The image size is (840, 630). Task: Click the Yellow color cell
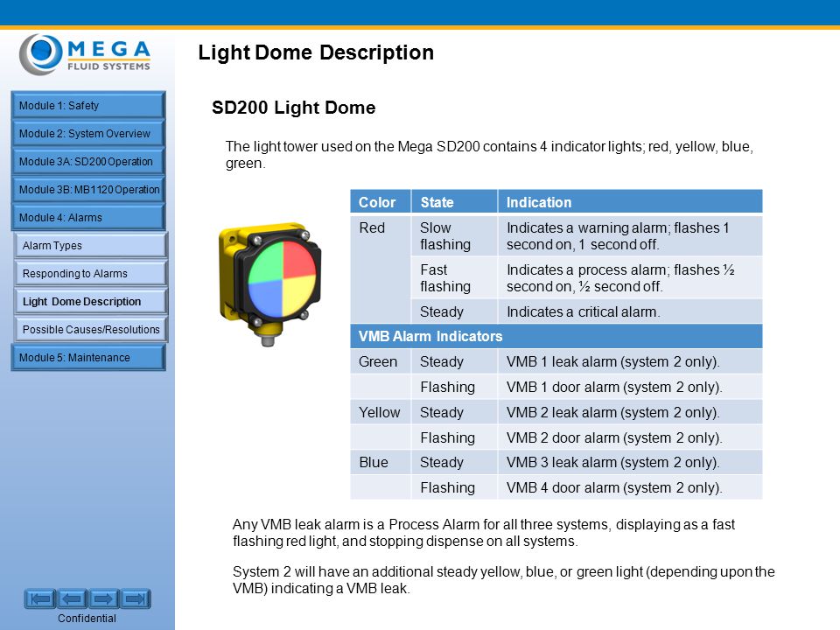(x=381, y=412)
